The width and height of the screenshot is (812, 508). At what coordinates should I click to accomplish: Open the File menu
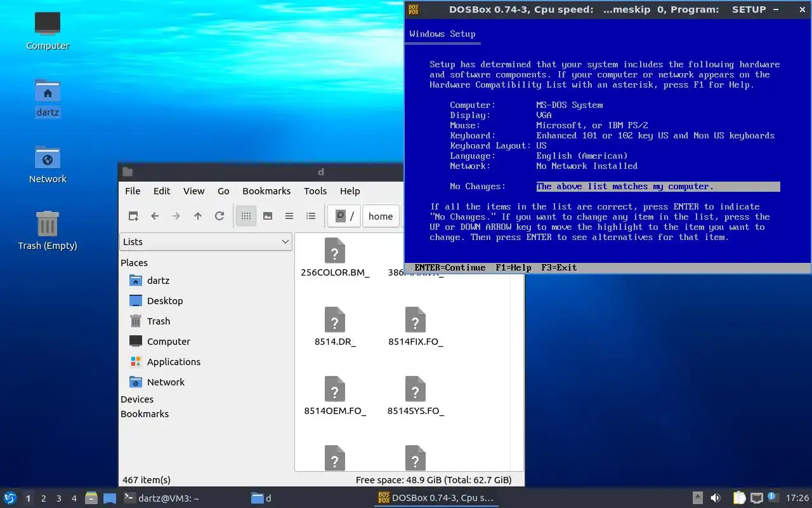tap(133, 190)
